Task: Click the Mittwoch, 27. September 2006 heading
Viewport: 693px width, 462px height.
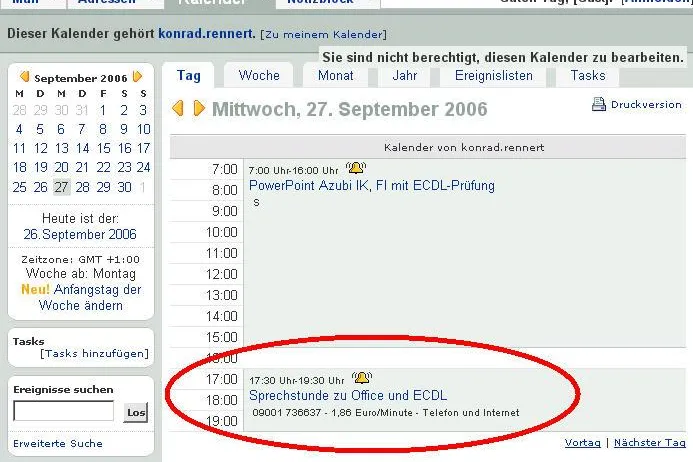Action: point(350,109)
